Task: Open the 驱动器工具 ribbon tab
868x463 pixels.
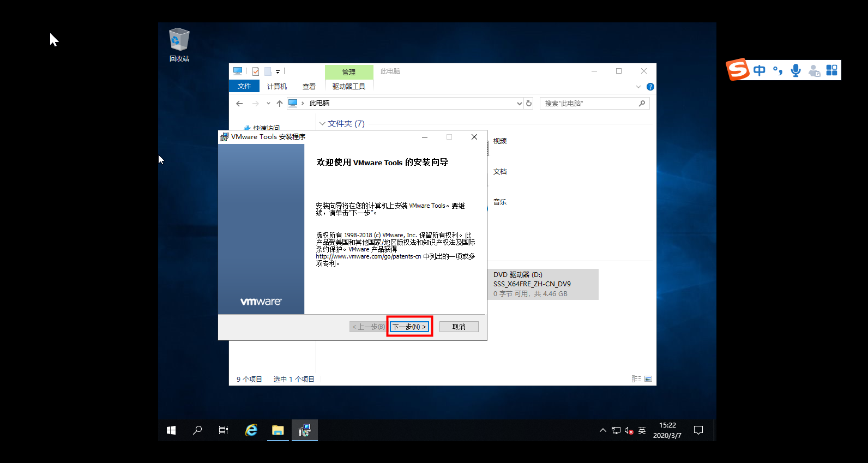Action: coord(349,86)
